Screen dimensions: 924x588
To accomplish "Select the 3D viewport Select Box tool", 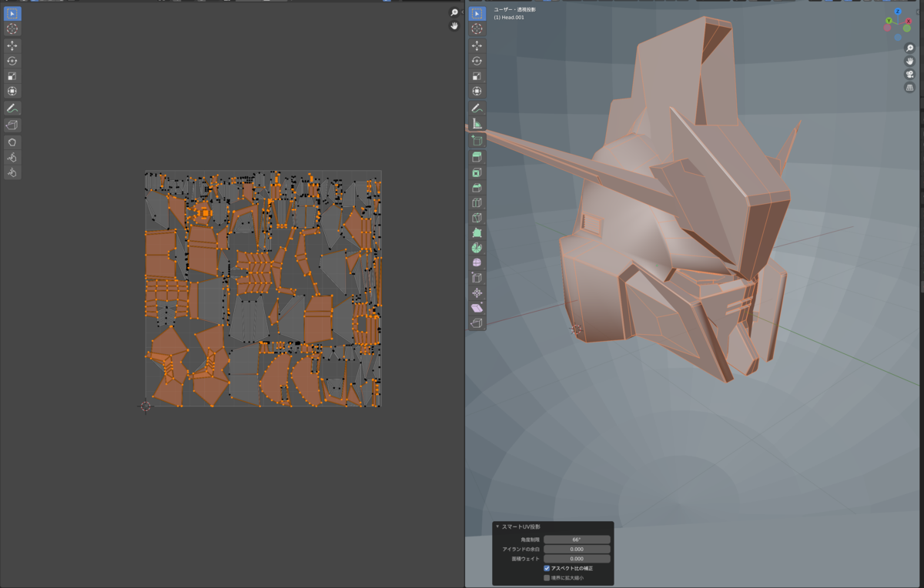I will pyautogui.click(x=477, y=13).
